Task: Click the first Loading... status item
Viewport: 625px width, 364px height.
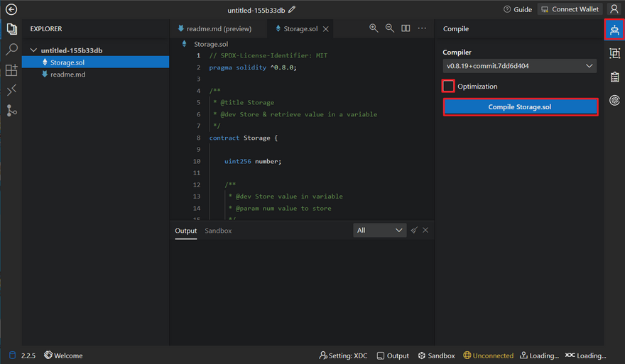Action: pos(539,355)
